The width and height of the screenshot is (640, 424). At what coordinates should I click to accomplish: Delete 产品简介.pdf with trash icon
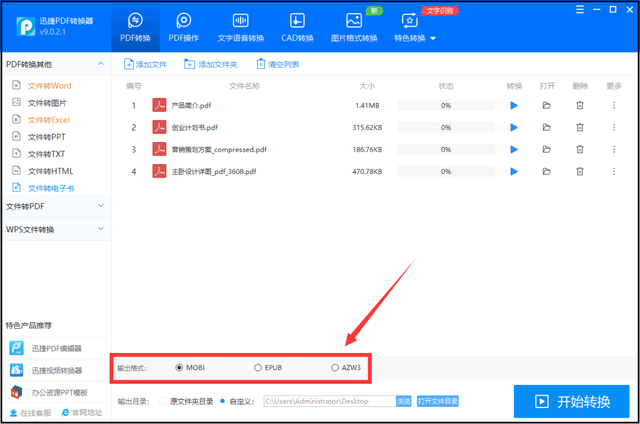pyautogui.click(x=580, y=105)
